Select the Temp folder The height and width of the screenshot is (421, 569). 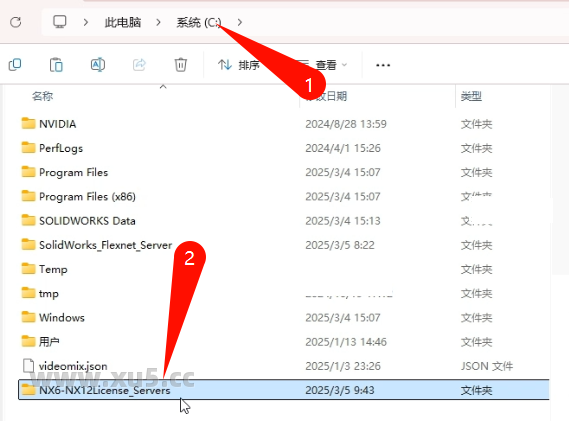pos(53,269)
